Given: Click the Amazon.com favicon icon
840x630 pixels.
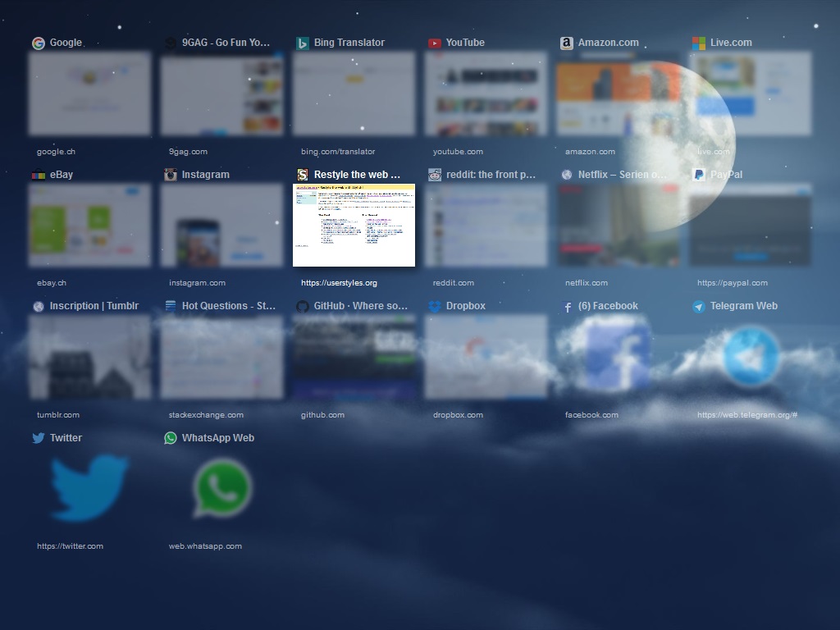Looking at the screenshot, I should point(567,43).
